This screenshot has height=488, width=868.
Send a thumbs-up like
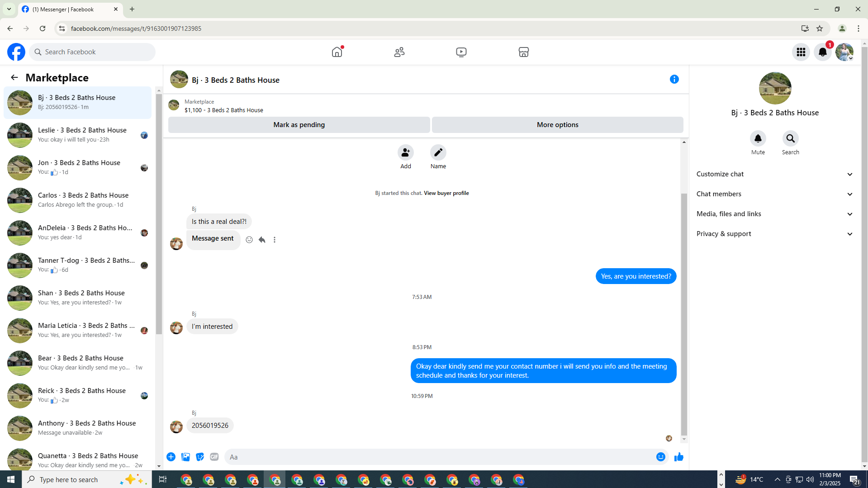[x=679, y=457]
